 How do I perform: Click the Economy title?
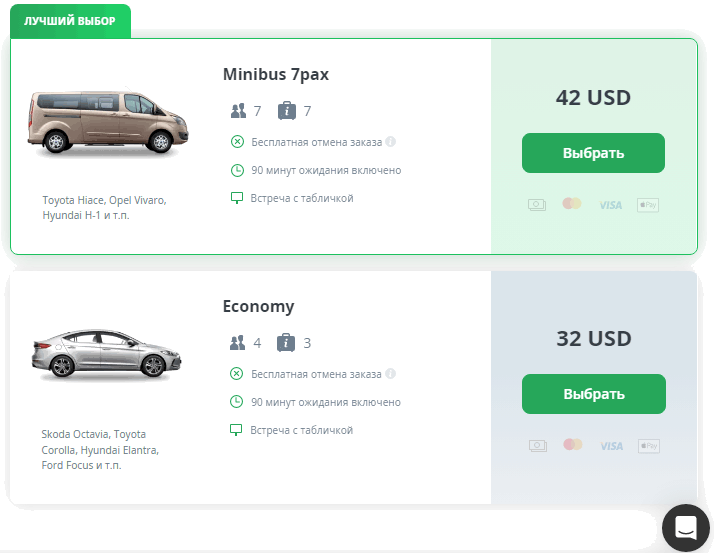[x=258, y=306]
